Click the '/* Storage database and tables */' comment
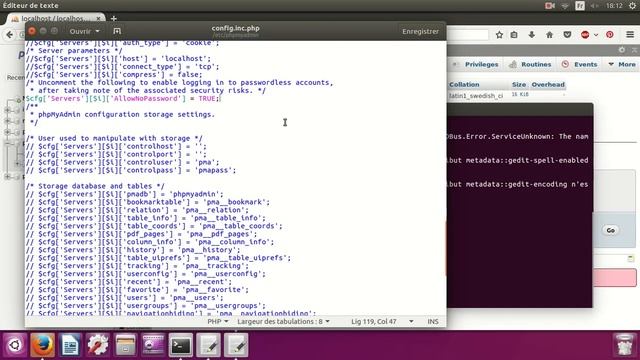The width and height of the screenshot is (640, 360). point(95,186)
